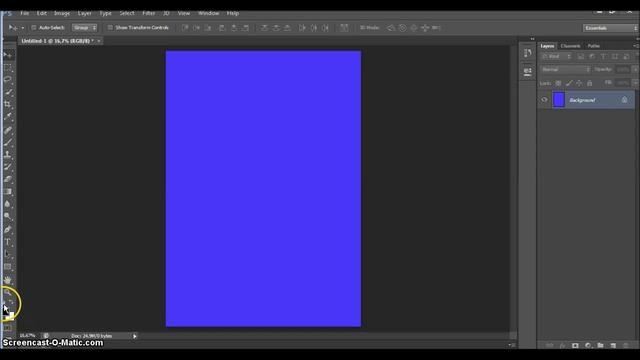Click the layer Opacity value field
640x360 pixels.
(x=623, y=70)
